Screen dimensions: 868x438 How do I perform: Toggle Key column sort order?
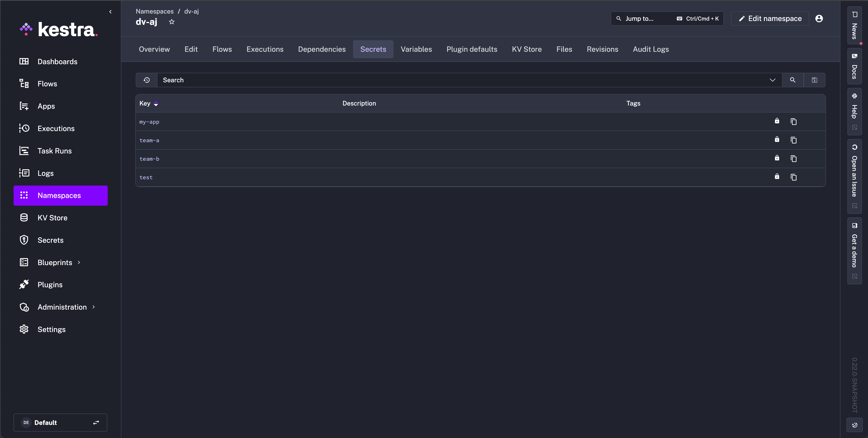coord(156,104)
